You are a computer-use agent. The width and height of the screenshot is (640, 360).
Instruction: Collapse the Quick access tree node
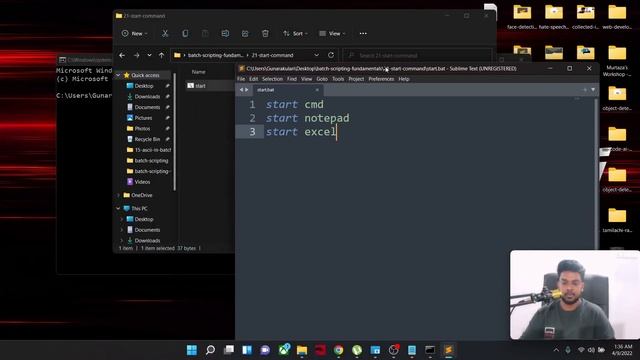point(118,75)
